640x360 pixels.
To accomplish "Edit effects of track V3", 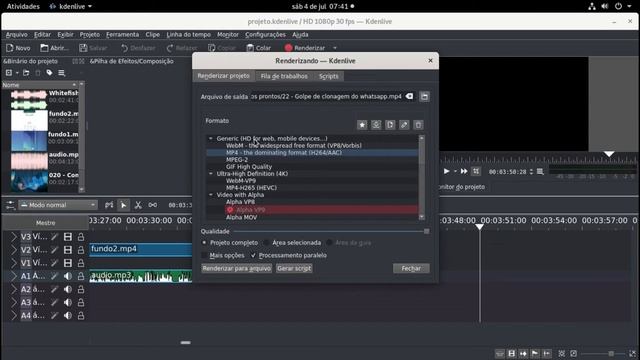I will point(55,237).
